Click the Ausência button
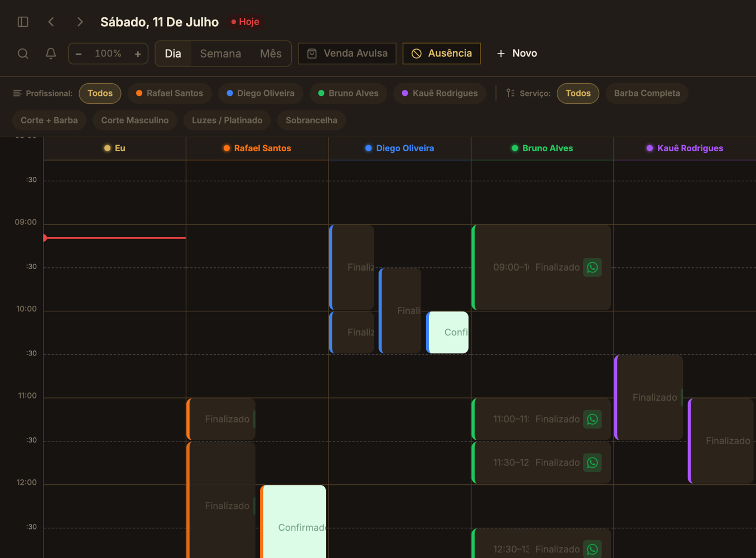Image resolution: width=756 pixels, height=558 pixels. (441, 54)
